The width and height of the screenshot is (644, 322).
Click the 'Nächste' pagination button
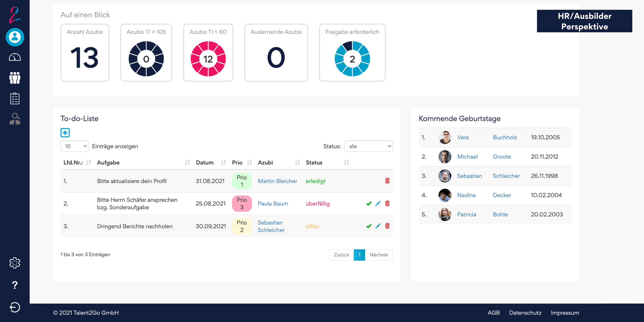coord(378,255)
